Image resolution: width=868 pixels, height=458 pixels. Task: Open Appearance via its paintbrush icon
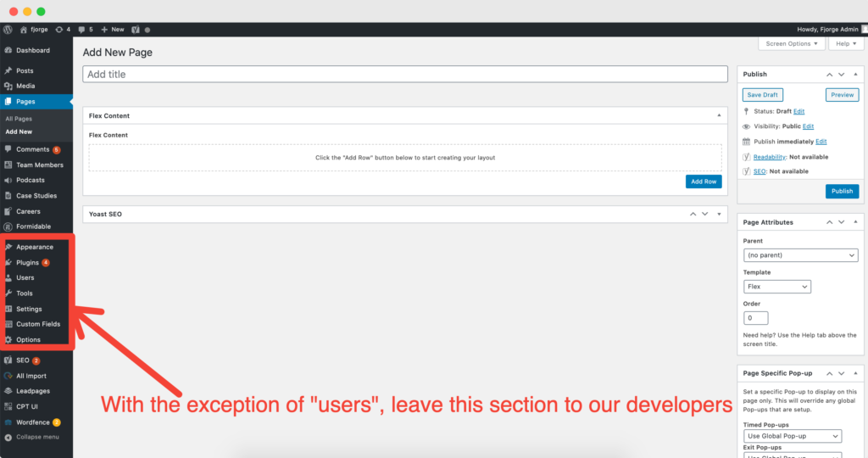(x=8, y=247)
